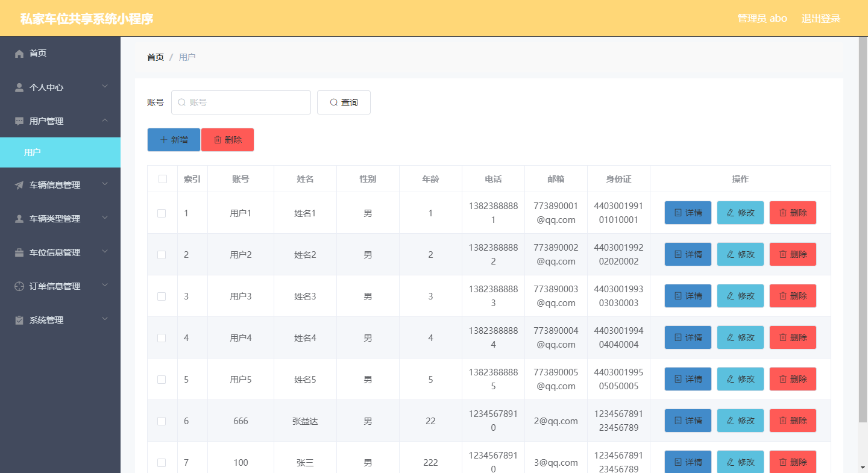Open the 用户 submenu item in sidebar

pos(33,152)
